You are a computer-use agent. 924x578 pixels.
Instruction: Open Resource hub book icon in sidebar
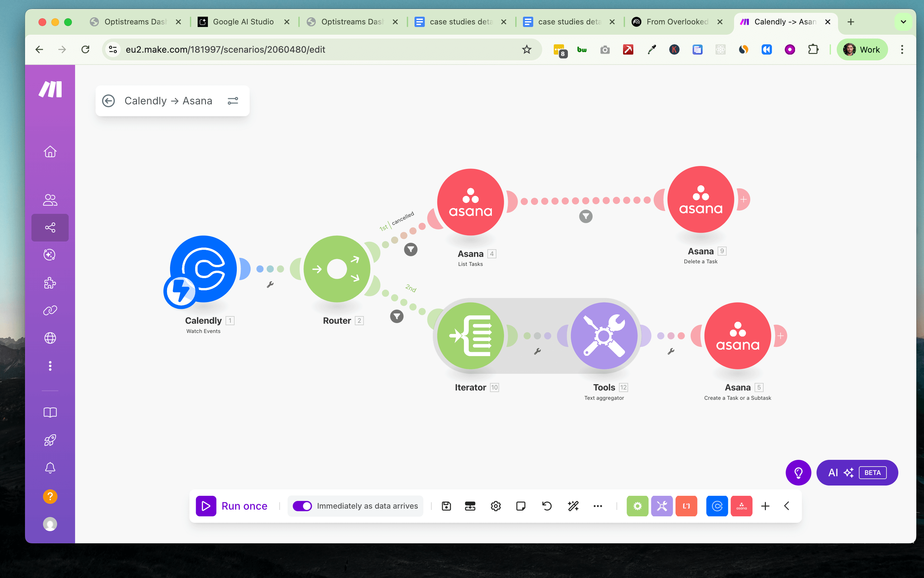tap(50, 412)
